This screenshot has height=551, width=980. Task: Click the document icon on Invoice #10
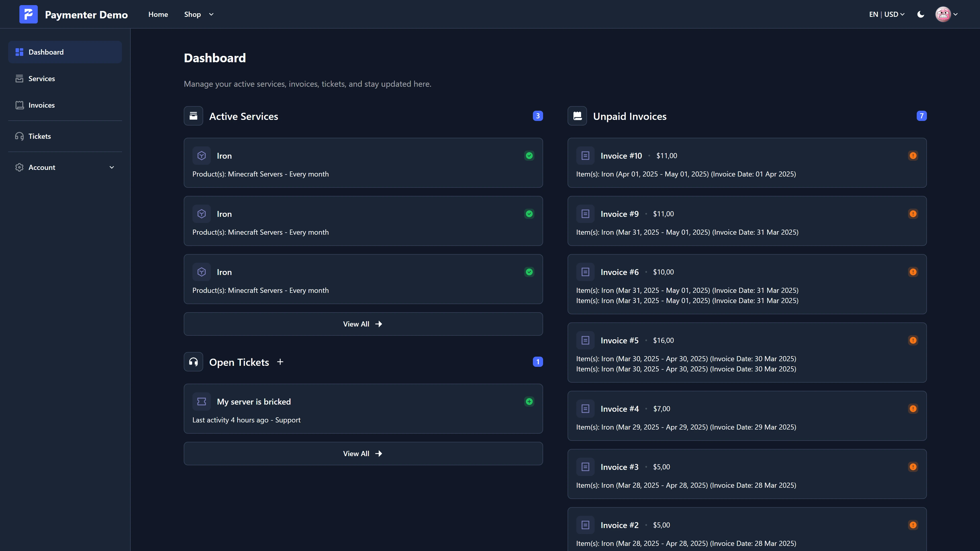click(585, 155)
